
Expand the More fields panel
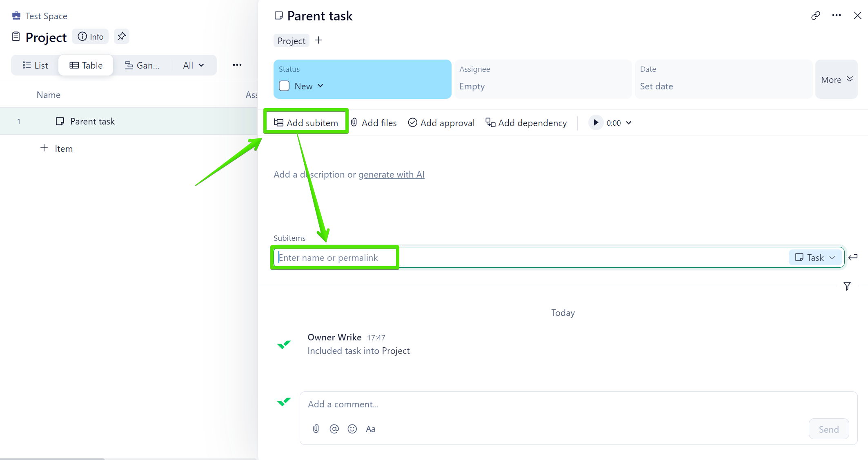[836, 79]
